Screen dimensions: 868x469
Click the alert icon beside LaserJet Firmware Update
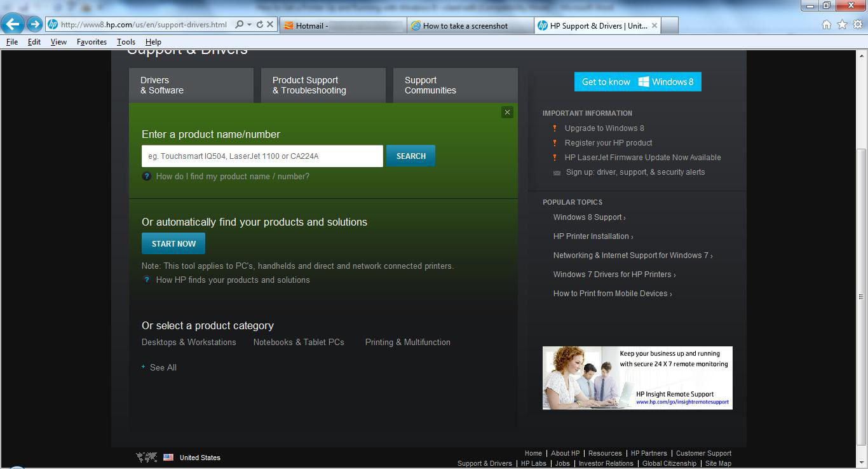[555, 158]
